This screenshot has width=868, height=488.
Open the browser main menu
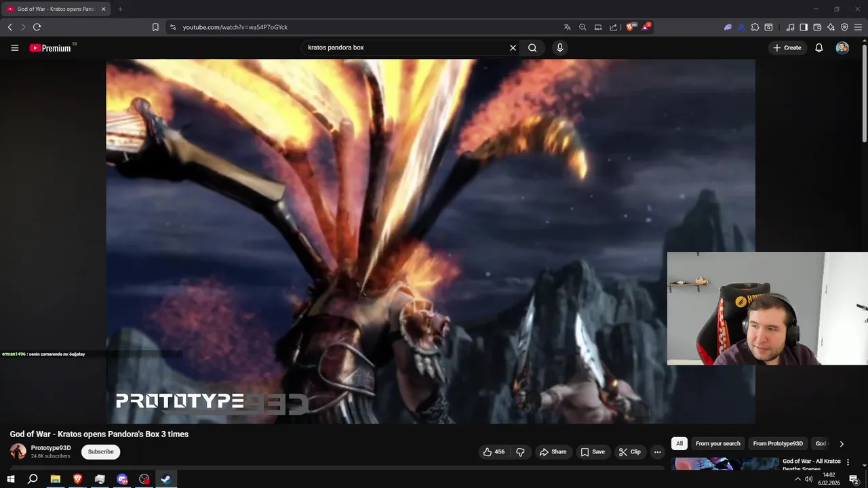[858, 27]
